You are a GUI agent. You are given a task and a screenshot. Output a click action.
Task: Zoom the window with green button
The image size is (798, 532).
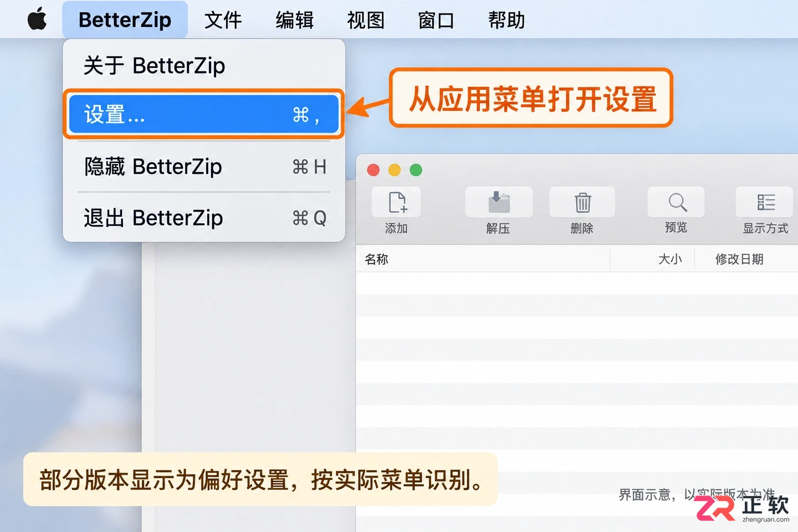[416, 170]
